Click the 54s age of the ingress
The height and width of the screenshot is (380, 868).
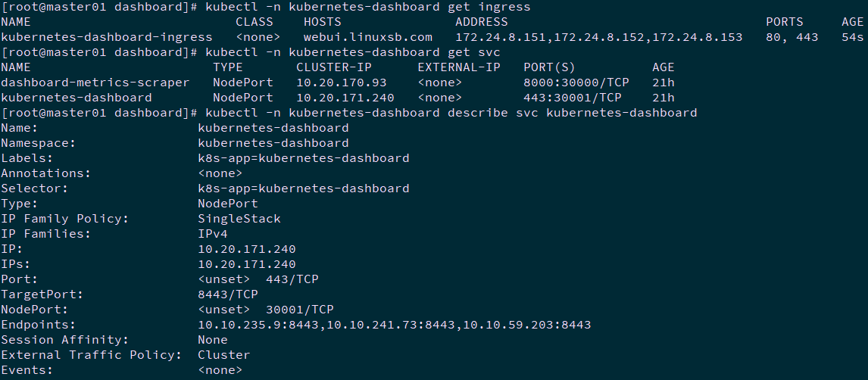(x=852, y=37)
